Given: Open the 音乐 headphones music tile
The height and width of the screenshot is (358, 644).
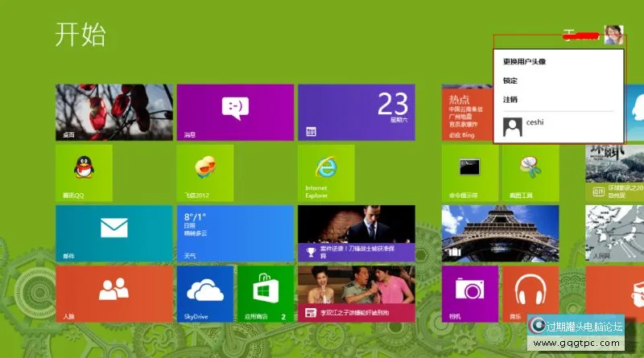Looking at the screenshot, I should [530, 294].
